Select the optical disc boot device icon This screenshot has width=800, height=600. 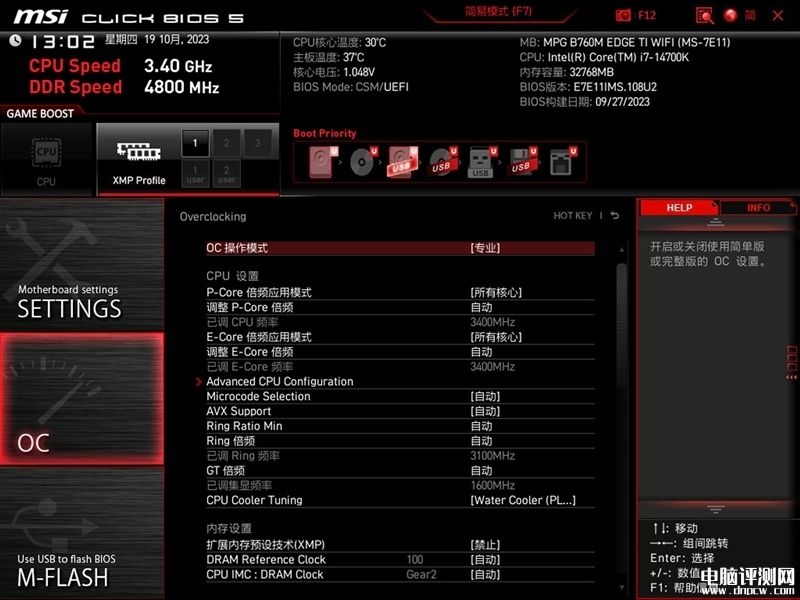363,162
